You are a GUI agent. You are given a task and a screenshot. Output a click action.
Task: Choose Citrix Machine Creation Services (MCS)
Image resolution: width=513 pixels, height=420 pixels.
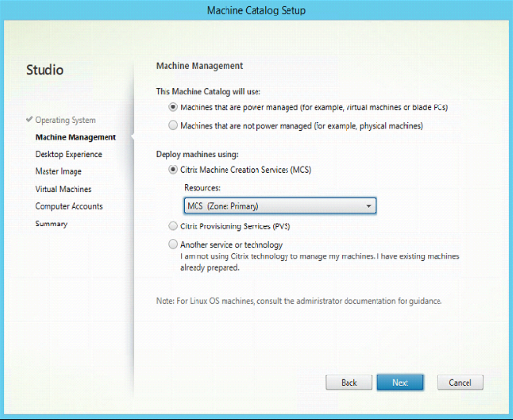tap(173, 169)
